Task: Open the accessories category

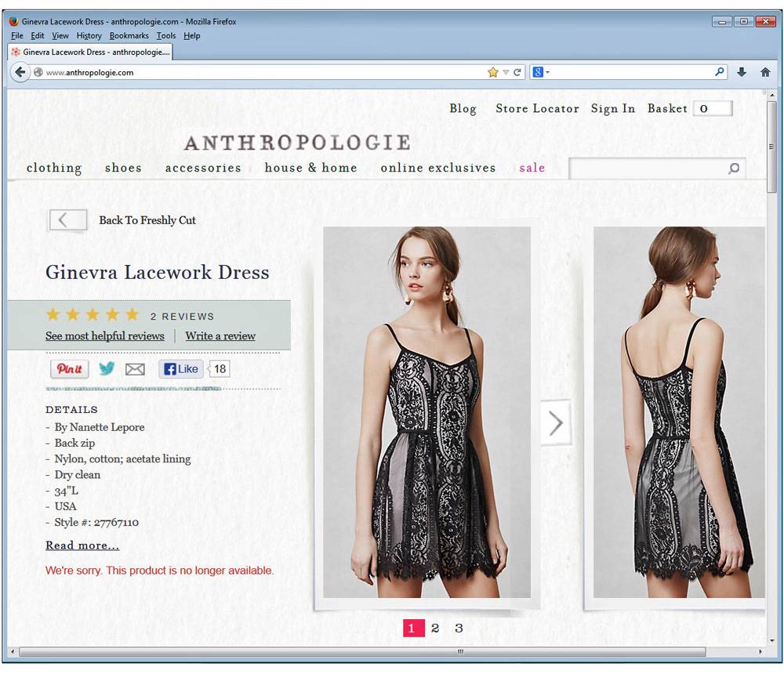Action: 203,168
